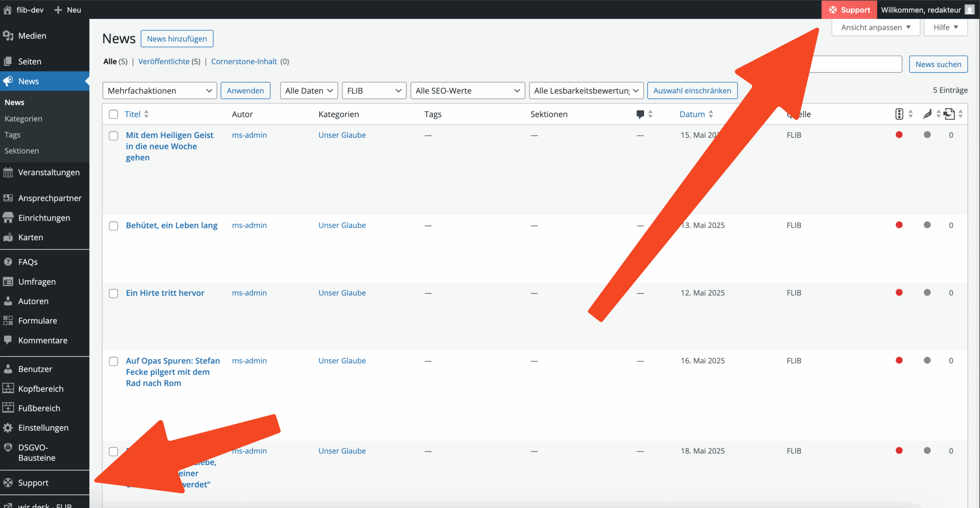
Task: Click the Karten map icon
Action: [x=8, y=238]
